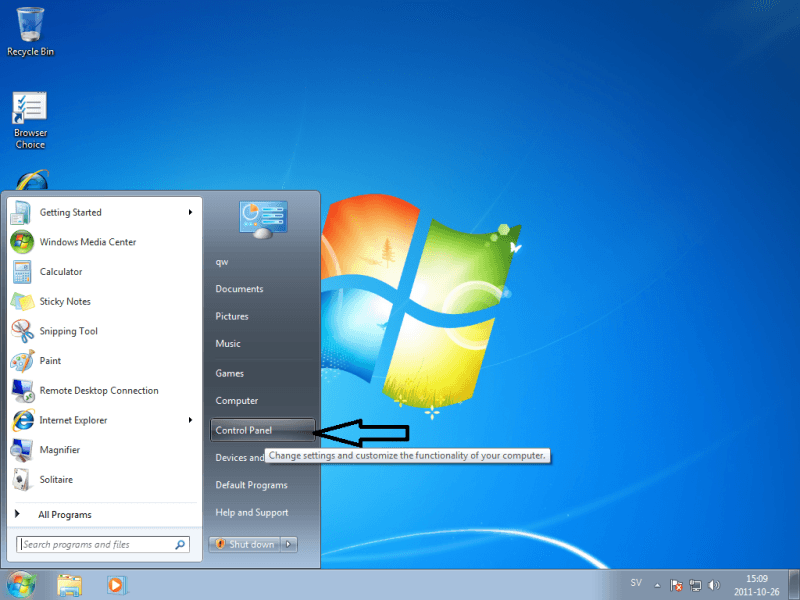
Task: Select the Solitaire label
Action: [x=56, y=480]
